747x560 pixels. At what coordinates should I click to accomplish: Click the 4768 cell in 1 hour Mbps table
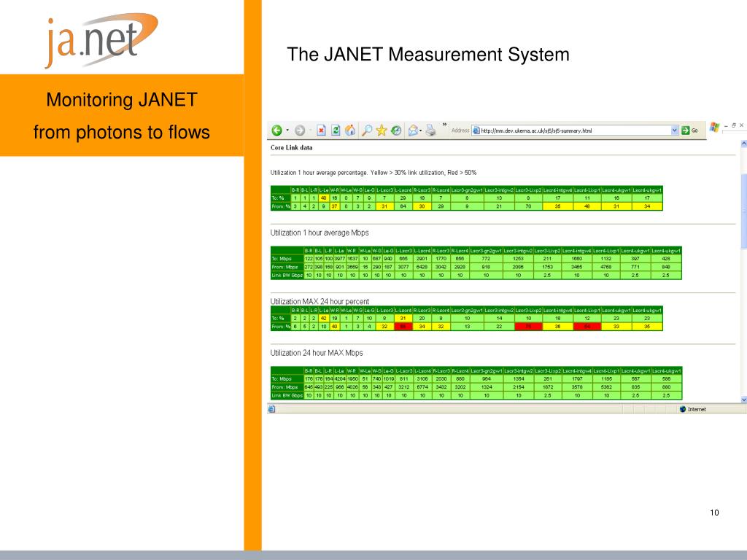click(x=606, y=267)
